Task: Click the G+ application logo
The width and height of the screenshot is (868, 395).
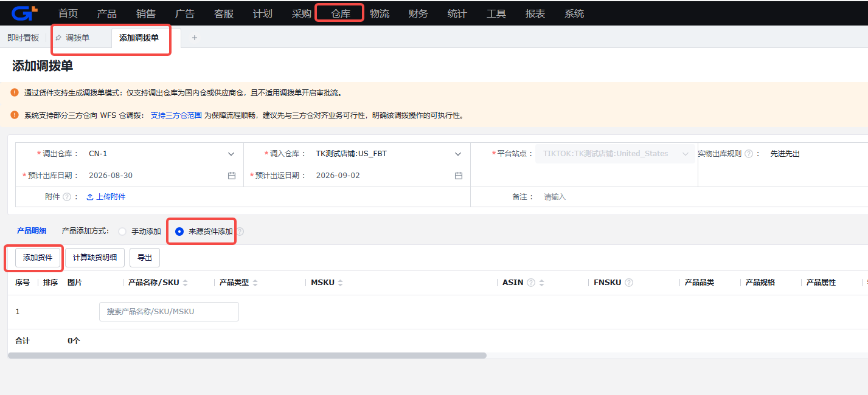Action: click(25, 13)
